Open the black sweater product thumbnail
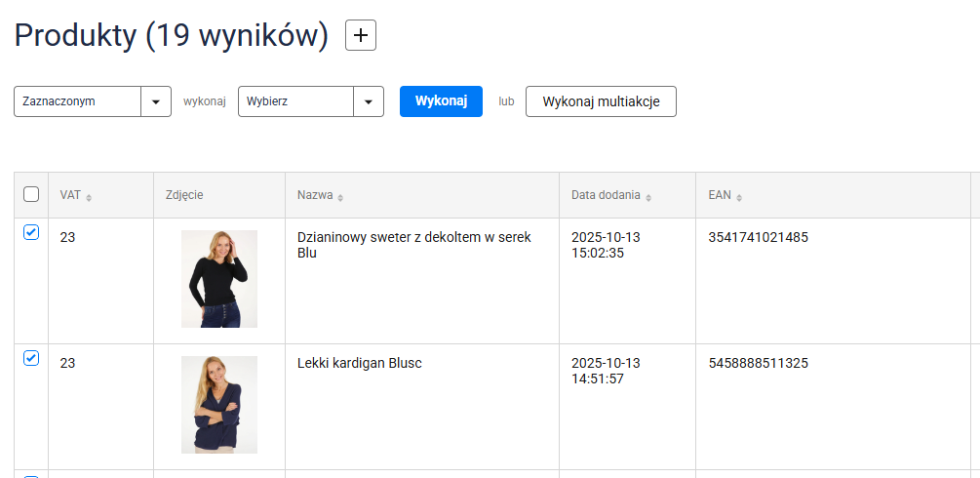This screenshot has height=478, width=980. pos(219,279)
